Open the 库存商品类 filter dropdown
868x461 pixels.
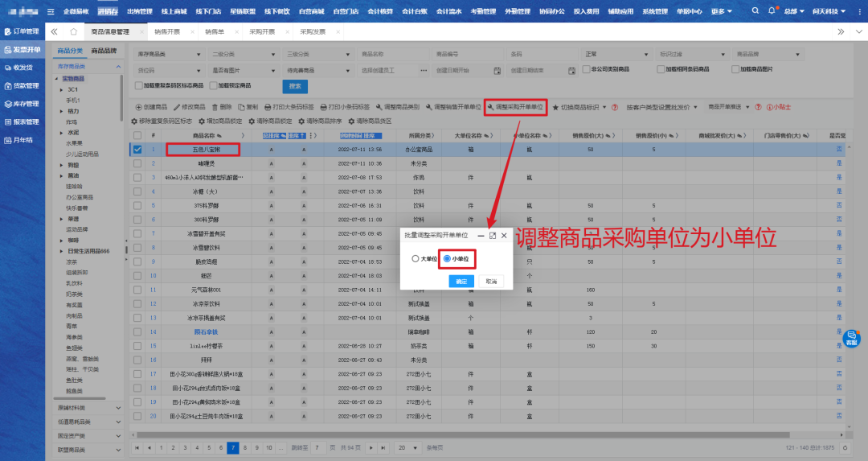[x=170, y=54]
